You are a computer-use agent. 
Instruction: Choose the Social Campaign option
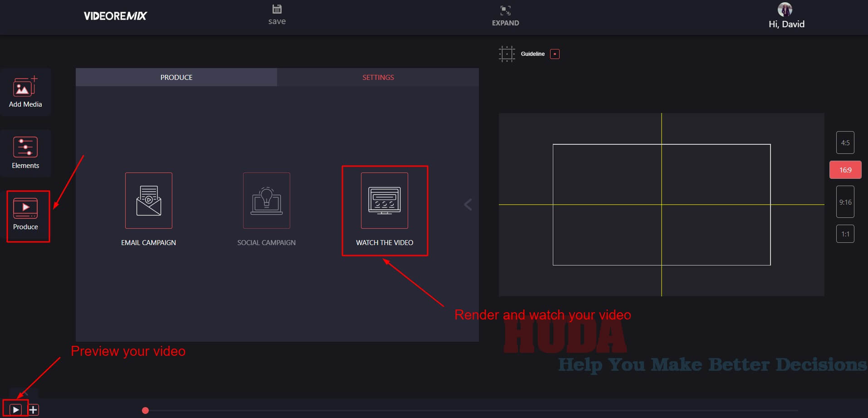pyautogui.click(x=267, y=210)
